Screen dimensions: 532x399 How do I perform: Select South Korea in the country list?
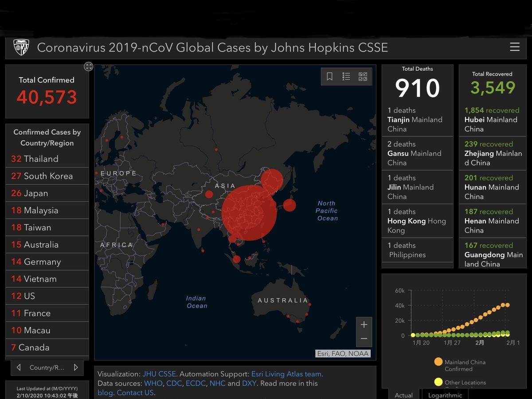[47, 176]
